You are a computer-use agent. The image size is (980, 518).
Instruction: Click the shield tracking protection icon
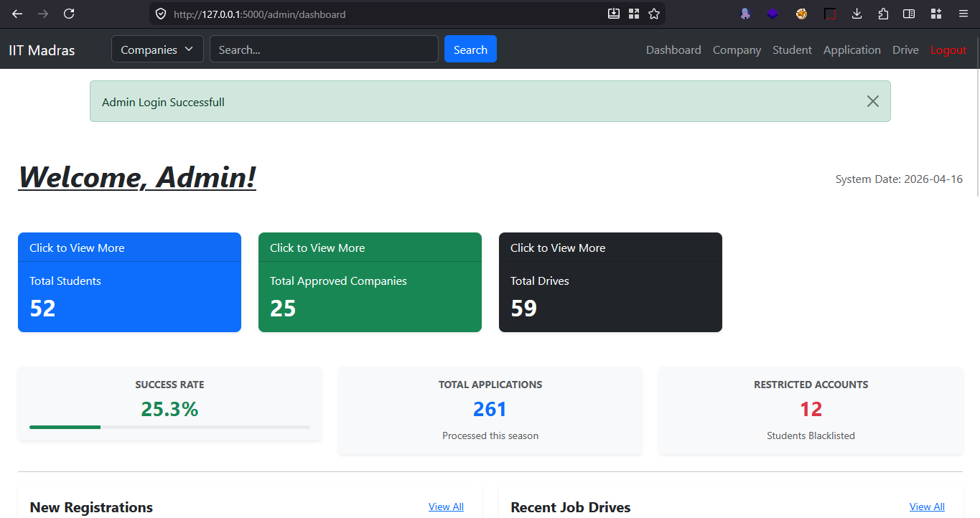click(161, 14)
